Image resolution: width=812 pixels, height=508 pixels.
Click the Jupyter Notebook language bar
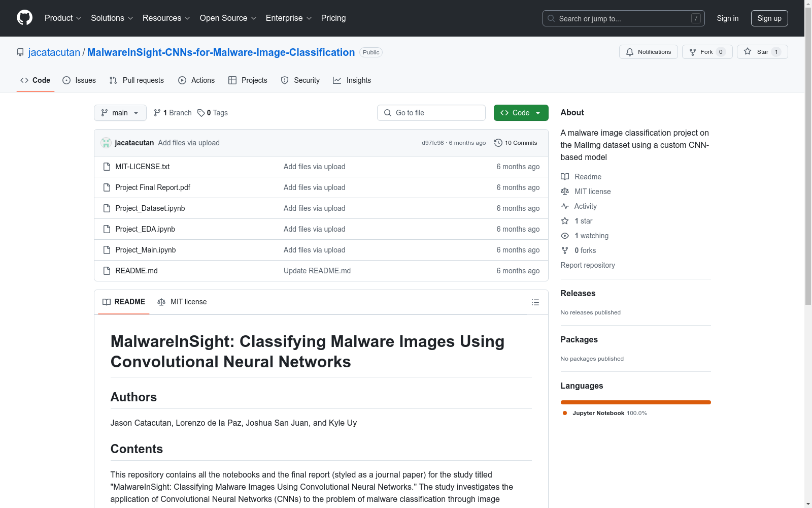pos(636,402)
